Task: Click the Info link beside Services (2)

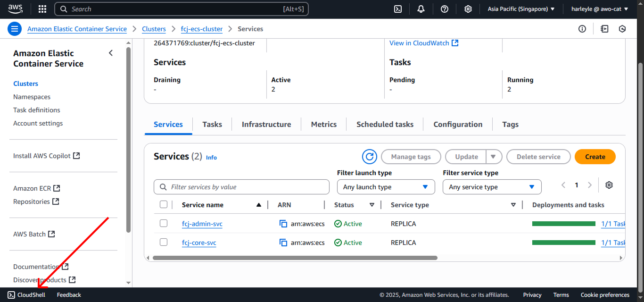Action: click(x=211, y=158)
